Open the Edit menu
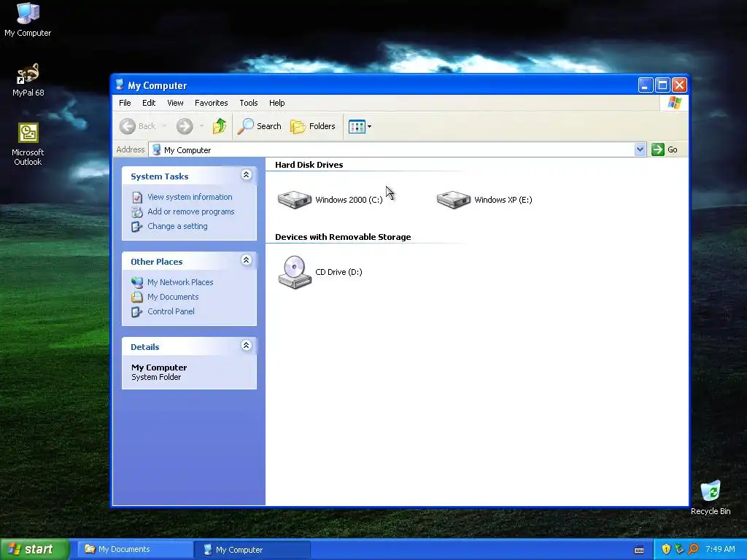This screenshot has height=560, width=747. (149, 103)
